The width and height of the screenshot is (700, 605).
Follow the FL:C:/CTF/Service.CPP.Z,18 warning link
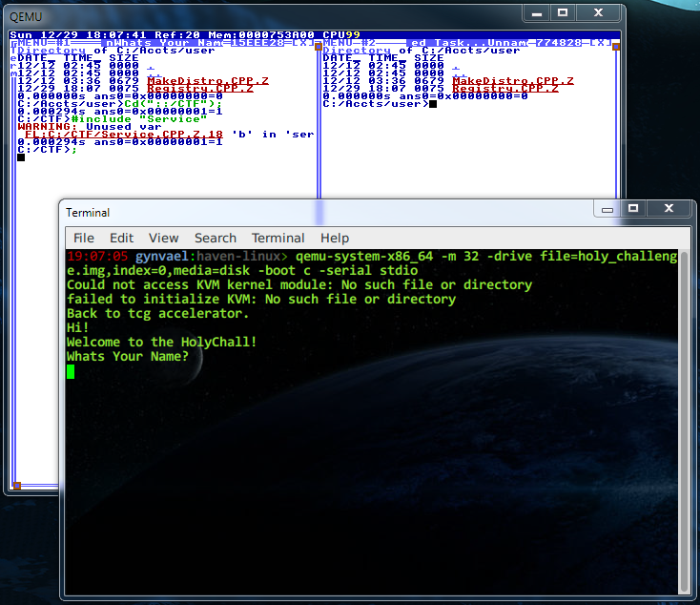point(124,134)
